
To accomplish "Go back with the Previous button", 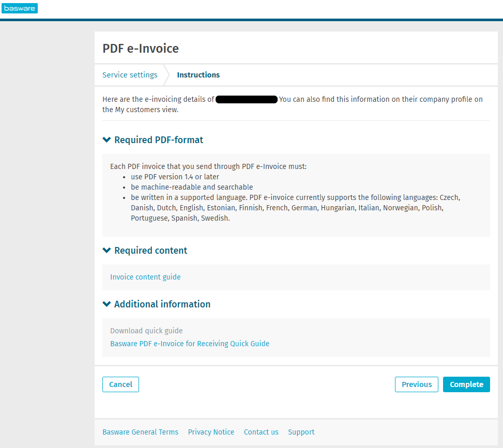I will coord(416,384).
